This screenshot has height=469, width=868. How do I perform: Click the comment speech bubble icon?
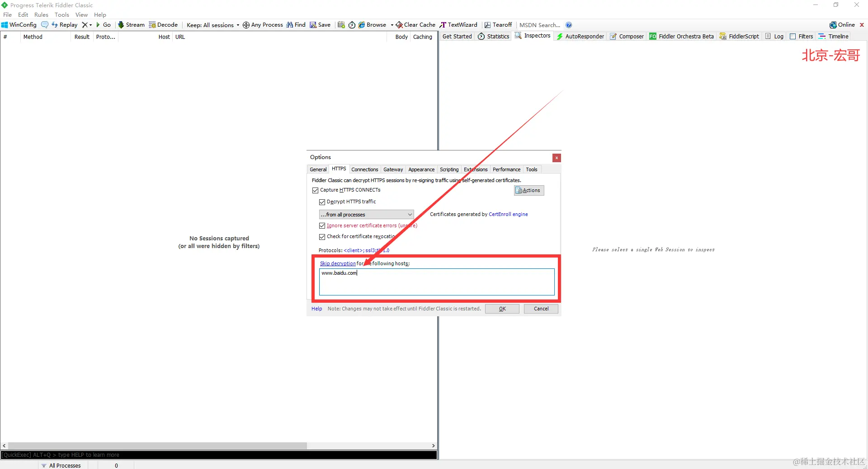coord(44,25)
